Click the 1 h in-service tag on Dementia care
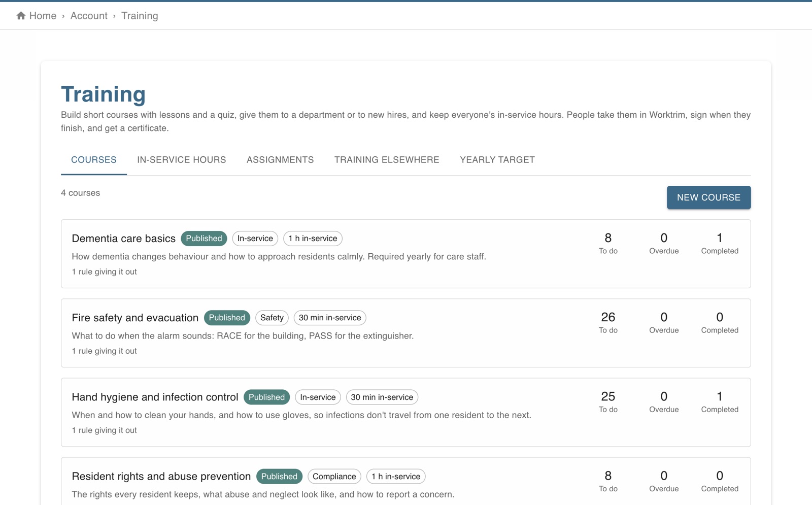812x505 pixels. (313, 239)
